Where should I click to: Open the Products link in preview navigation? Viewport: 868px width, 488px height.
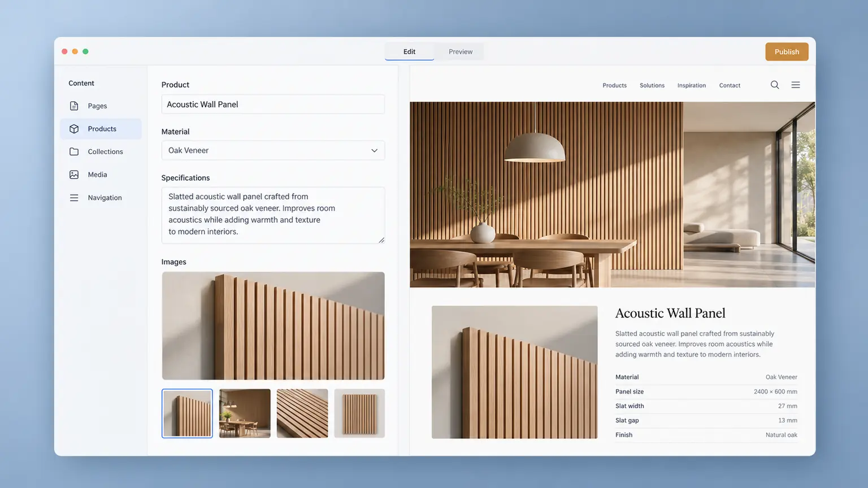(x=614, y=85)
